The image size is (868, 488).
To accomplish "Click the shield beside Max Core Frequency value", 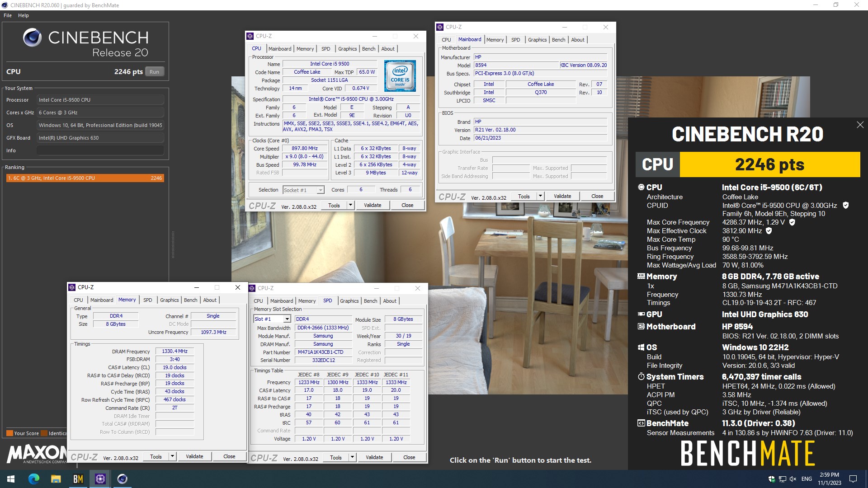I will (792, 222).
